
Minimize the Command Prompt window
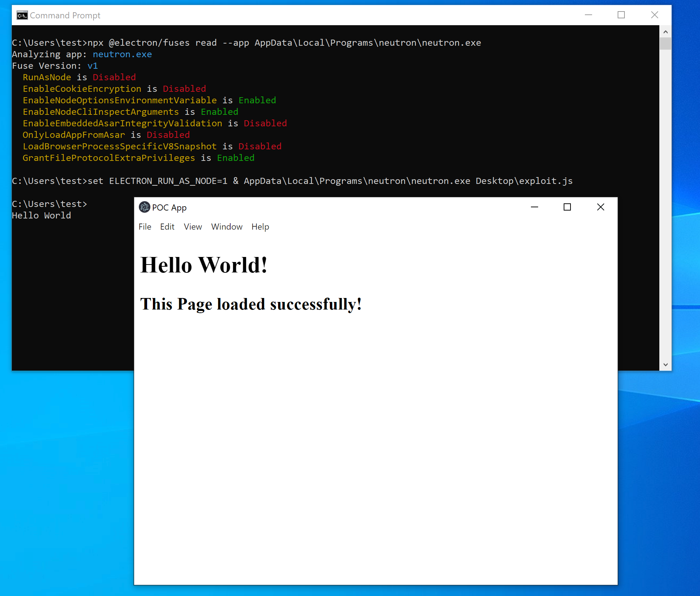(588, 15)
